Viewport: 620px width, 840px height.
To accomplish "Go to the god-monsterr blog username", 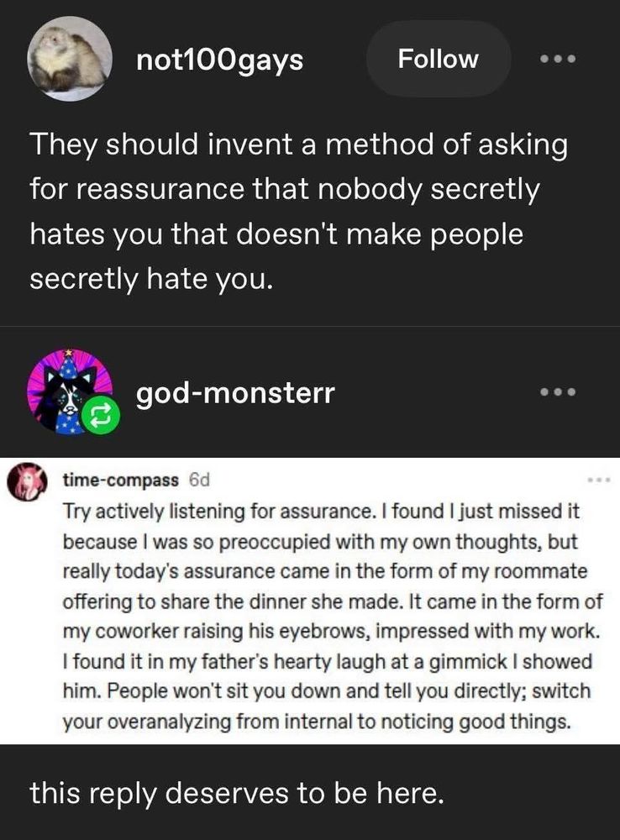I will tap(234, 391).
